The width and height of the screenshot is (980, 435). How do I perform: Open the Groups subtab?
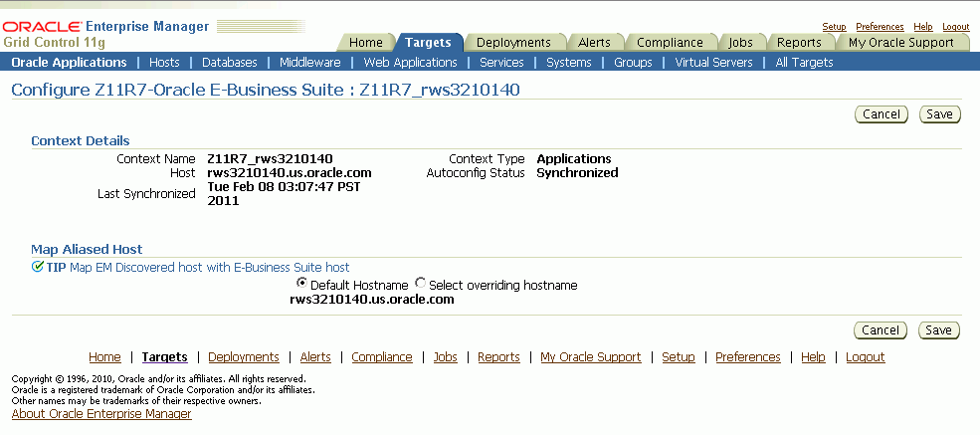pyautogui.click(x=633, y=63)
